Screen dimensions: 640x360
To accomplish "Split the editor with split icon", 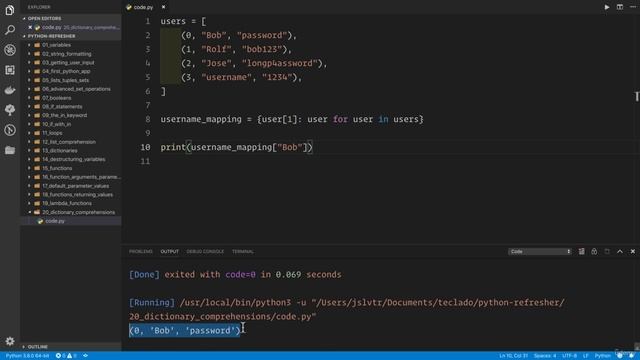I will [620, 7].
